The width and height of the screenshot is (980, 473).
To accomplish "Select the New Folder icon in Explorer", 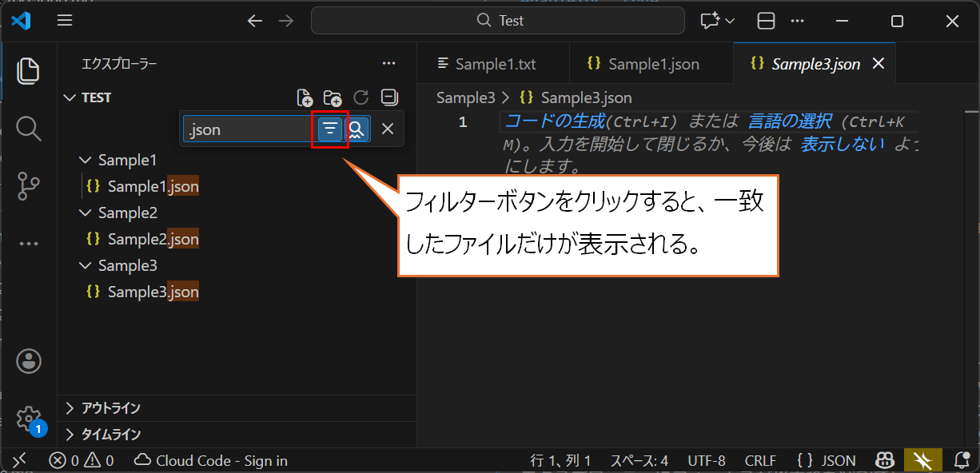I will click(x=333, y=97).
